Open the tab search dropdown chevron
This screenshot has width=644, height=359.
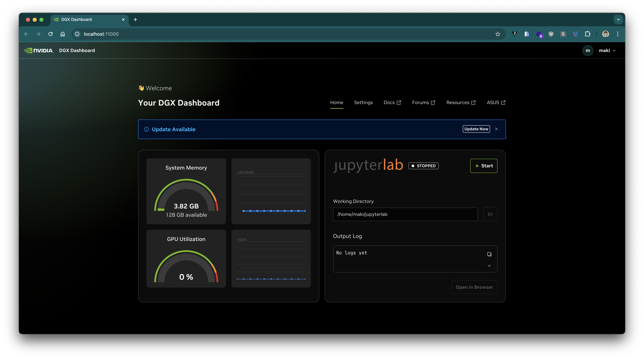pos(618,20)
